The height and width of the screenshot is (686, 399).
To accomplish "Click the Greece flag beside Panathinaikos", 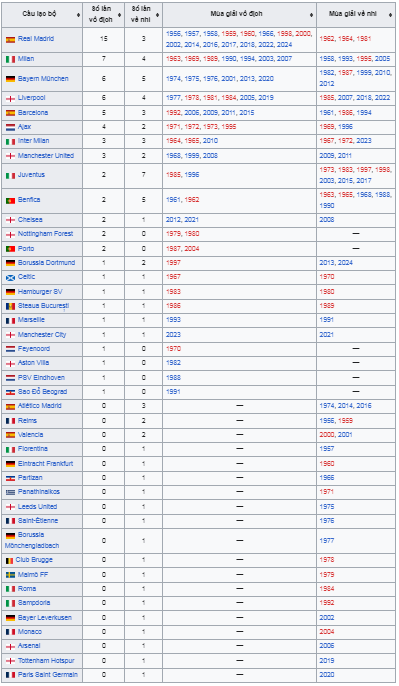I will pos(10,492).
